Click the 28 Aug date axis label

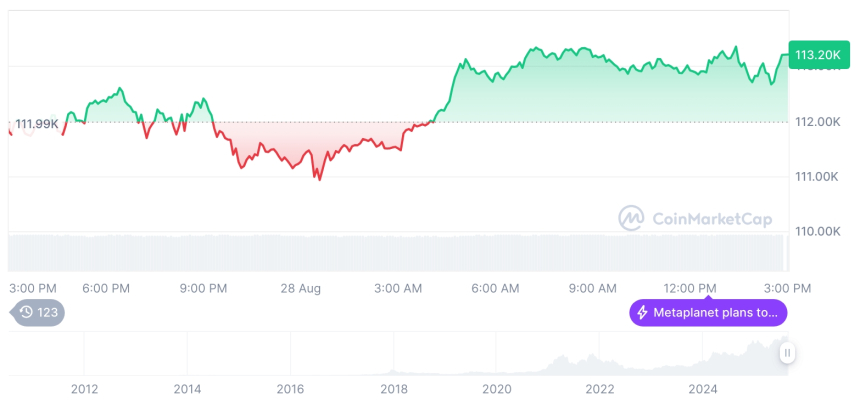[301, 288]
